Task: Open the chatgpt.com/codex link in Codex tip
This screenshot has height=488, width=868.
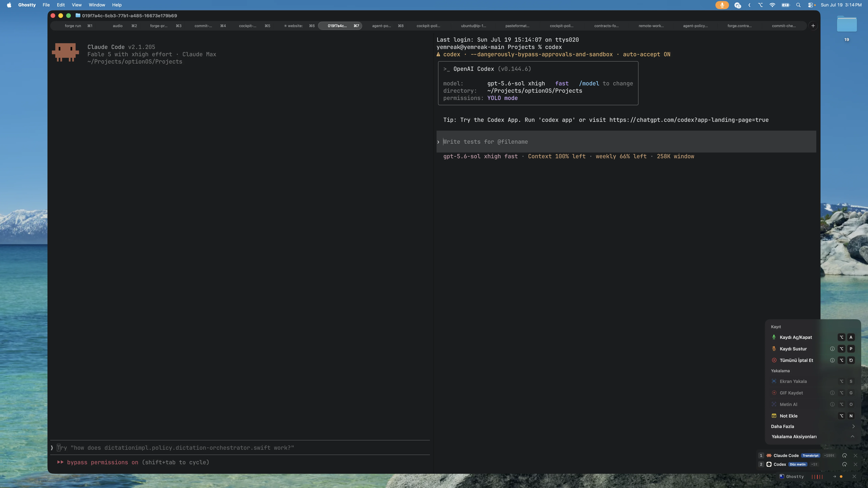Action: [689, 120]
